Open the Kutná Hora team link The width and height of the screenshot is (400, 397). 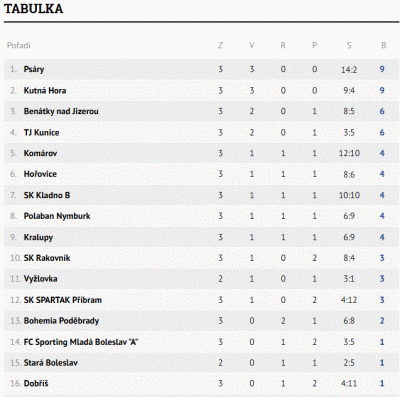tap(45, 90)
